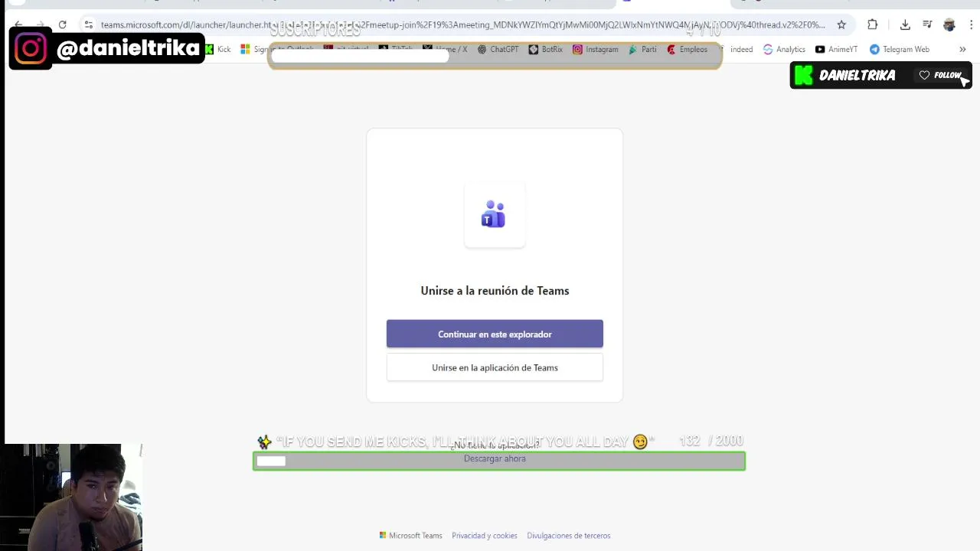Click Continuar en este explorador button
Image resolution: width=980 pixels, height=551 pixels.
point(495,334)
